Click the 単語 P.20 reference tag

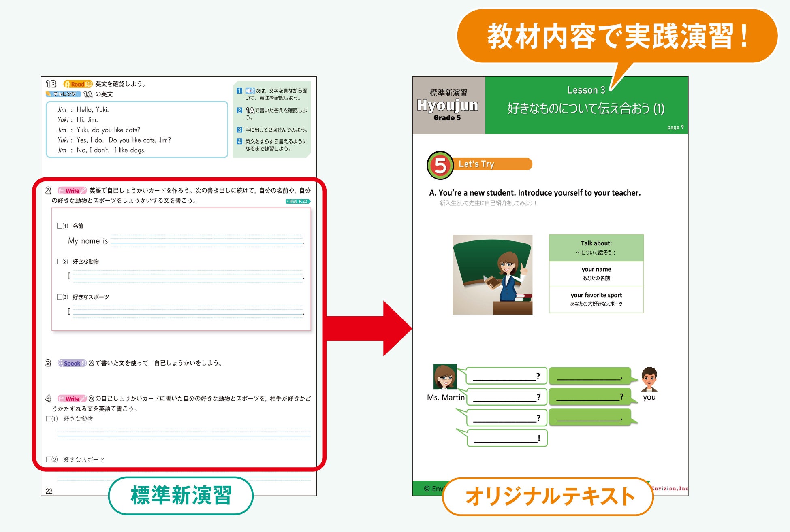[298, 201]
